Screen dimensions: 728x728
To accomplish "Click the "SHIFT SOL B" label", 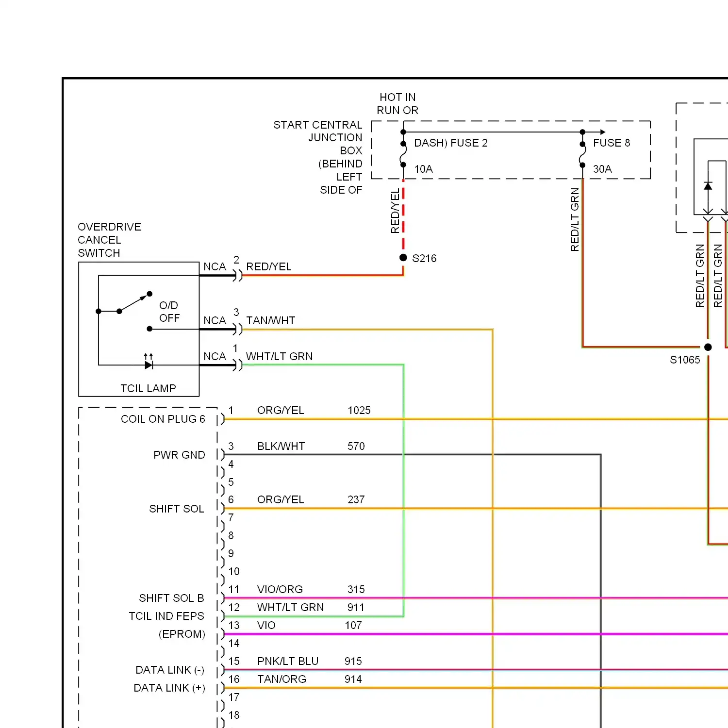I will click(171, 598).
